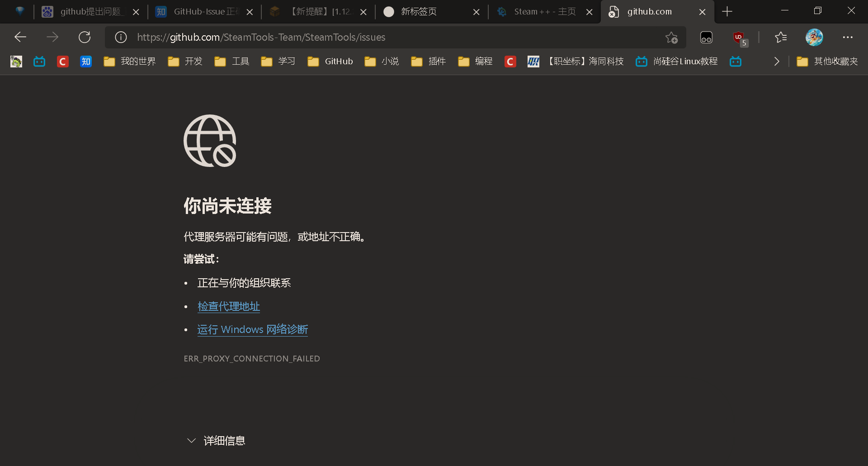Screen dimensions: 868x466
Task: Open the red C bookmark after 编程
Action: tap(510, 62)
